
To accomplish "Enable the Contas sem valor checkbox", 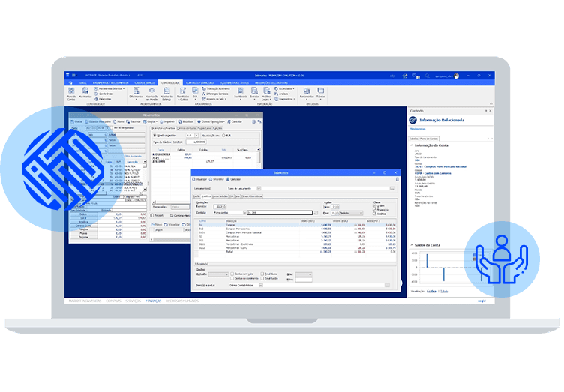I will [232, 274].
